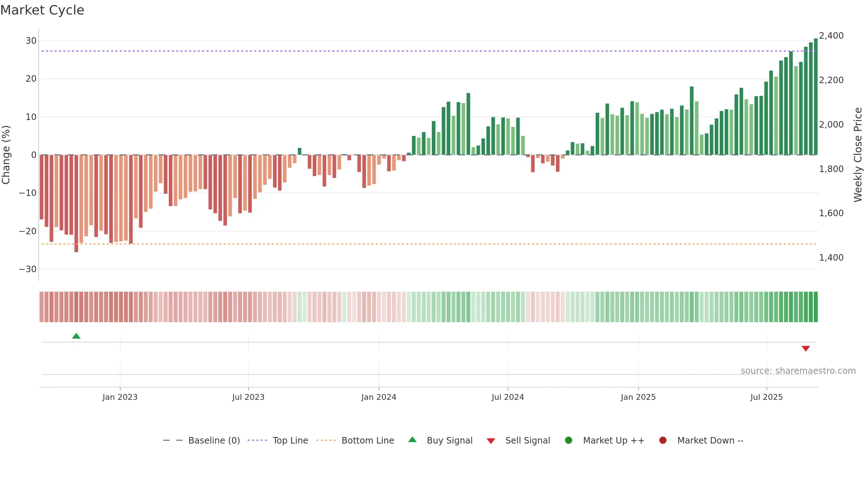
Task: Click the source: sharemaestro.com text
Action: pyautogui.click(x=798, y=371)
